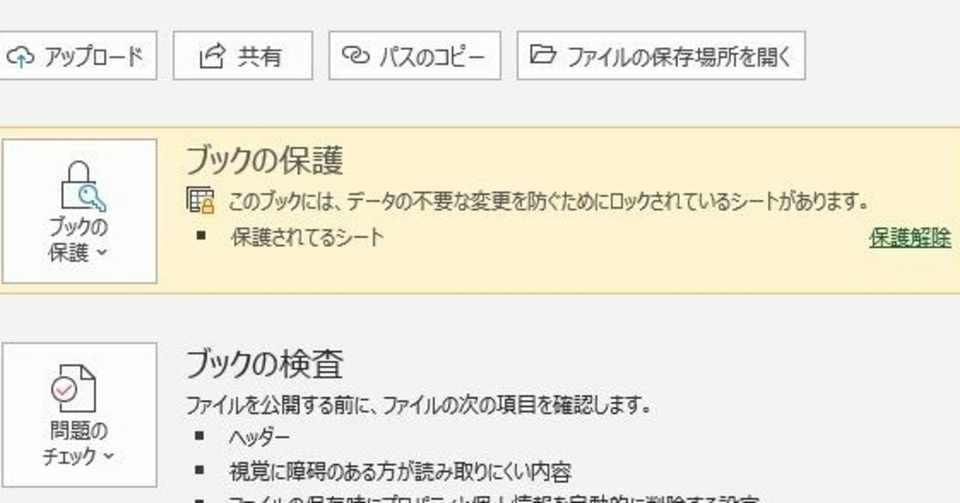Viewport: 960px width, 503px height.
Task: Click the chain link copy-path icon
Action: click(356, 55)
